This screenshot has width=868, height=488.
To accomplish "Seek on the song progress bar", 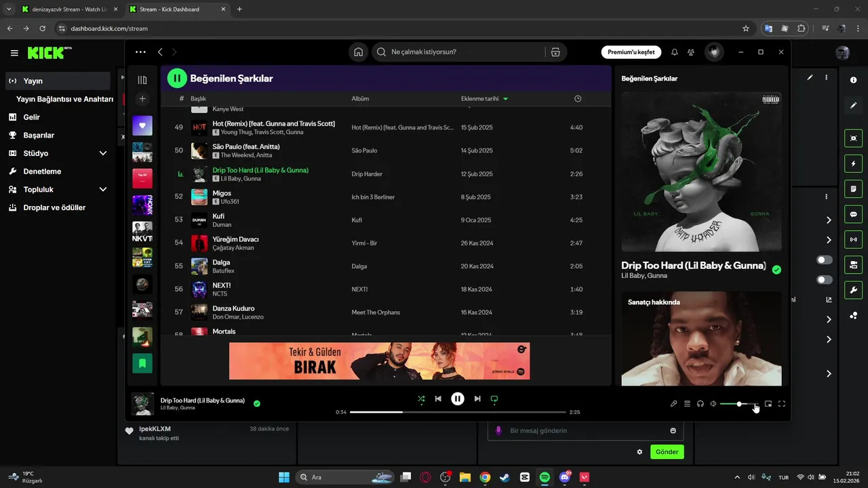I will tap(458, 412).
